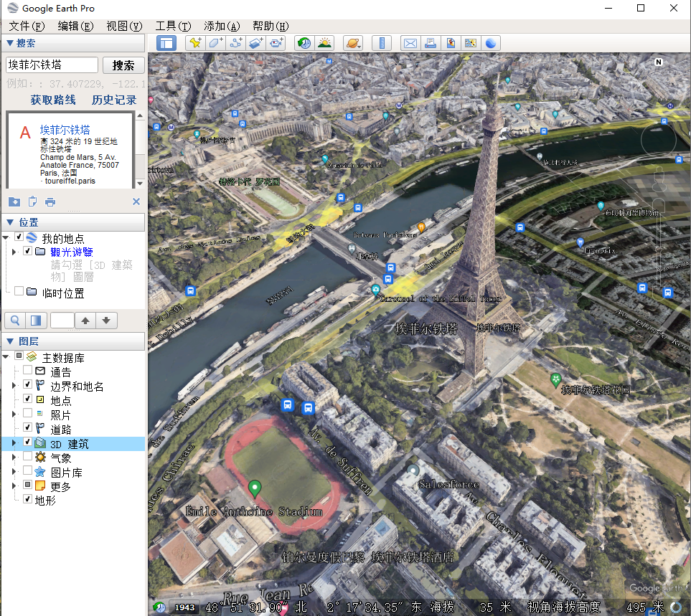The width and height of the screenshot is (691, 616).
Task: Click the search text input field
Action: [52, 65]
